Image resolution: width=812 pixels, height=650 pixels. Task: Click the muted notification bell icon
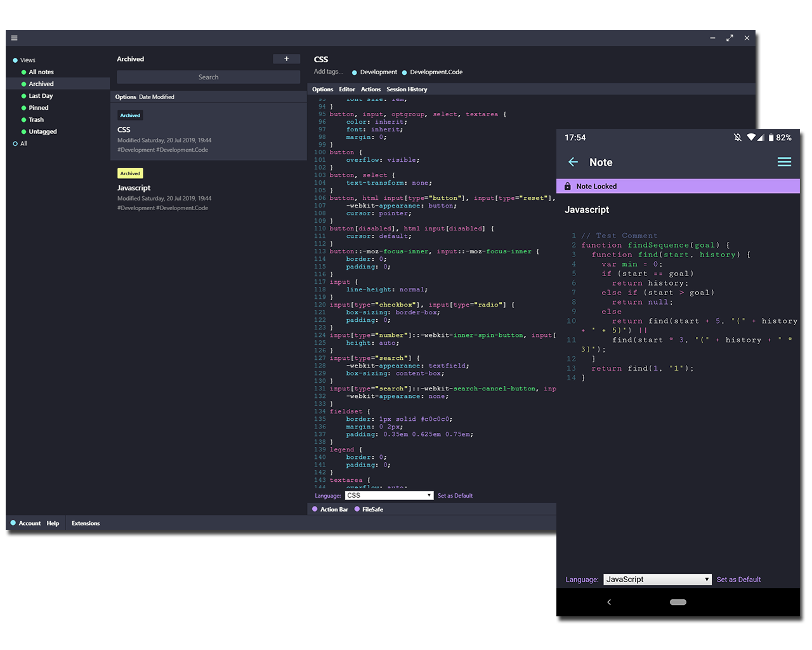click(x=737, y=138)
